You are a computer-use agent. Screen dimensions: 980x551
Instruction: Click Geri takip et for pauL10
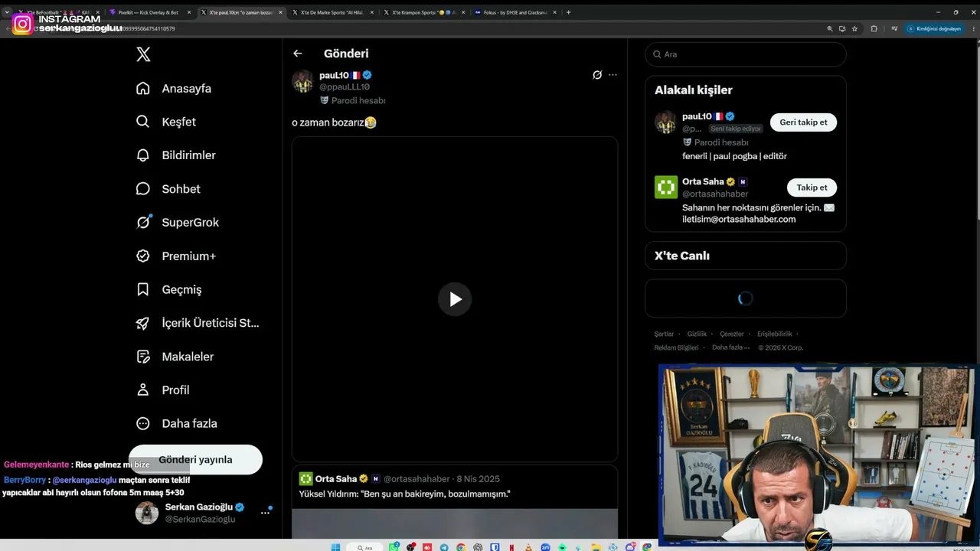(x=803, y=122)
